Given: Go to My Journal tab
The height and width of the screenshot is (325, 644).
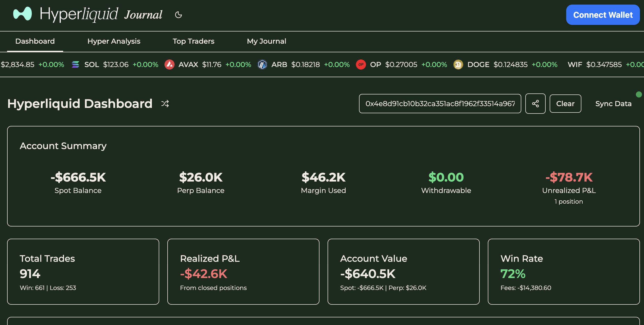Looking at the screenshot, I should point(266,41).
